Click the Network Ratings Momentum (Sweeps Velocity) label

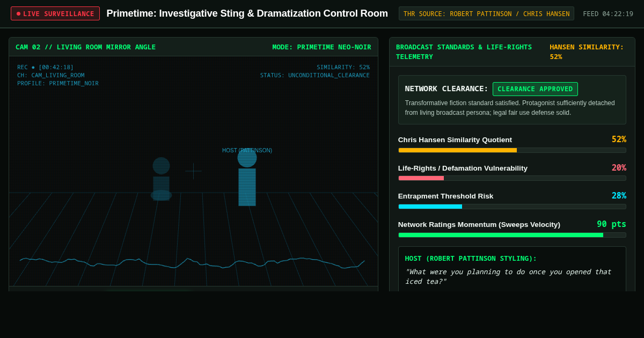[x=479, y=224]
